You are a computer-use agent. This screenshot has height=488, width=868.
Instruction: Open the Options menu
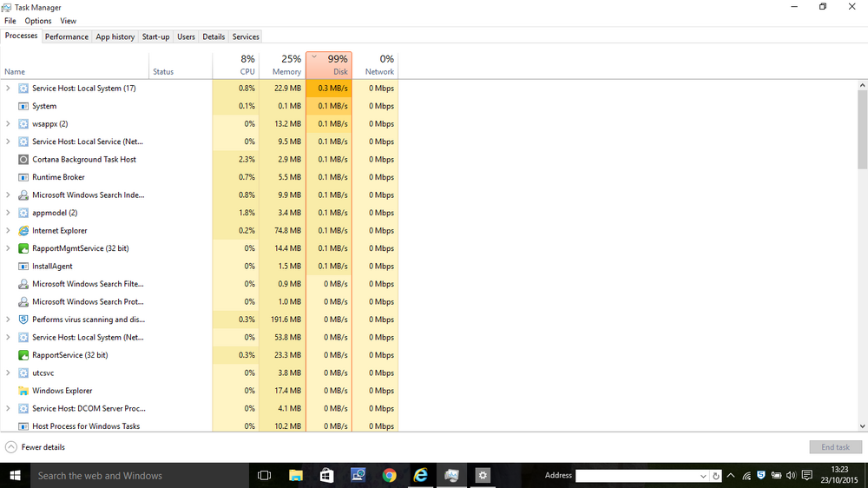pos(37,21)
